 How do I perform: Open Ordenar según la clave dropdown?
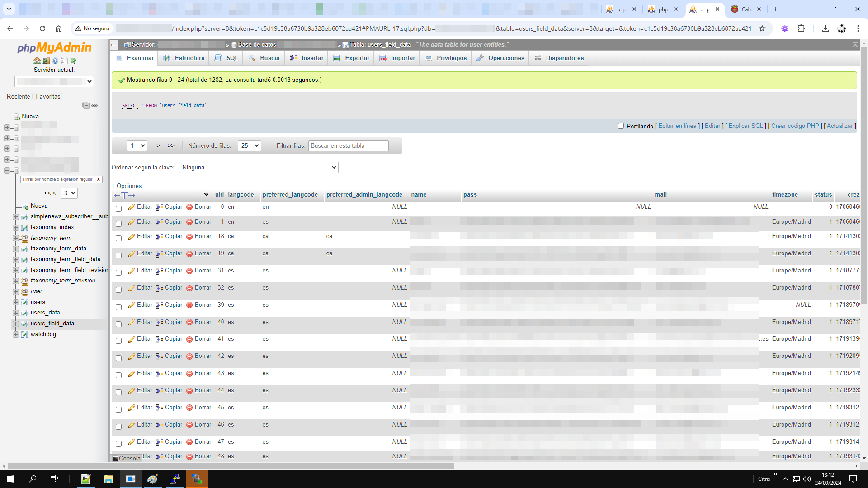point(259,167)
